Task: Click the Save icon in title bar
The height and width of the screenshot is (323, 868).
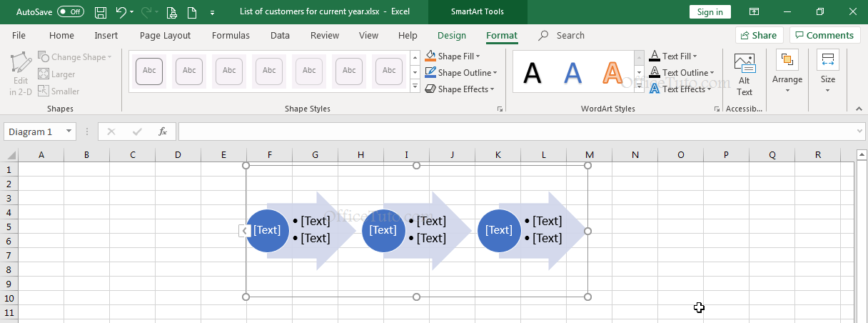Action: (x=101, y=12)
